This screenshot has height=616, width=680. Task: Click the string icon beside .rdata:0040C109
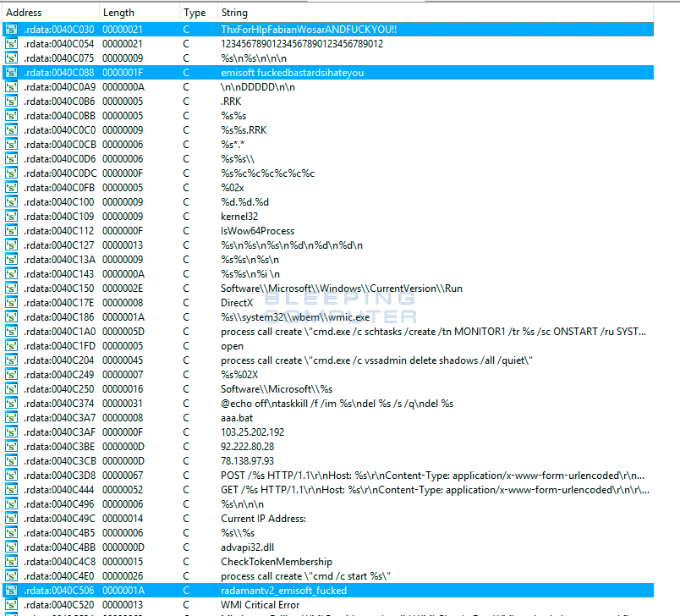pyautogui.click(x=11, y=217)
